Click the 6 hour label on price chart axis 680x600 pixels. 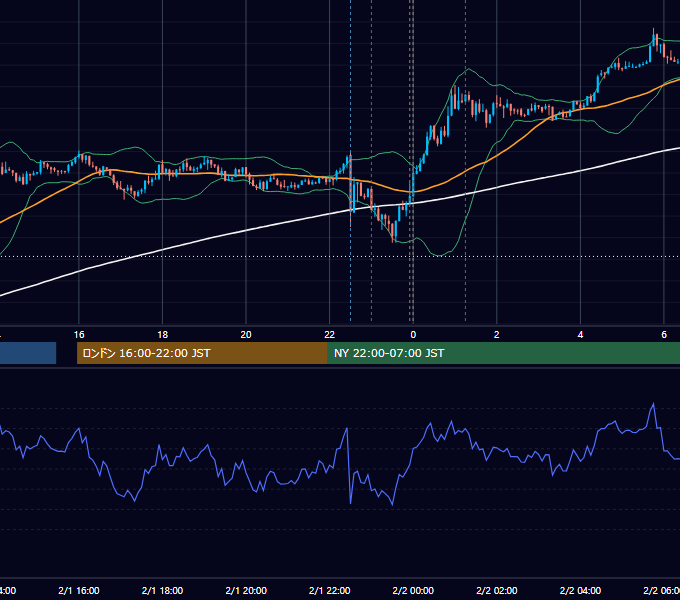pyautogui.click(x=664, y=335)
